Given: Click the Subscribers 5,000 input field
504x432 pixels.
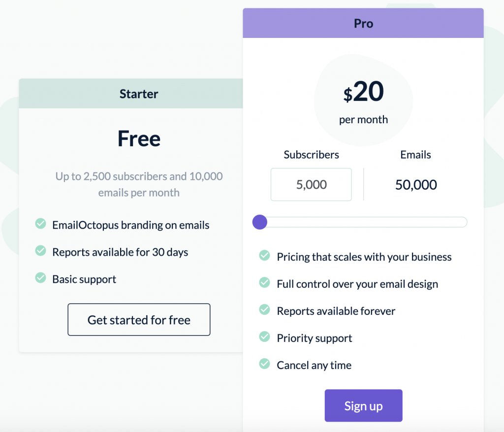Looking at the screenshot, I should point(311,185).
